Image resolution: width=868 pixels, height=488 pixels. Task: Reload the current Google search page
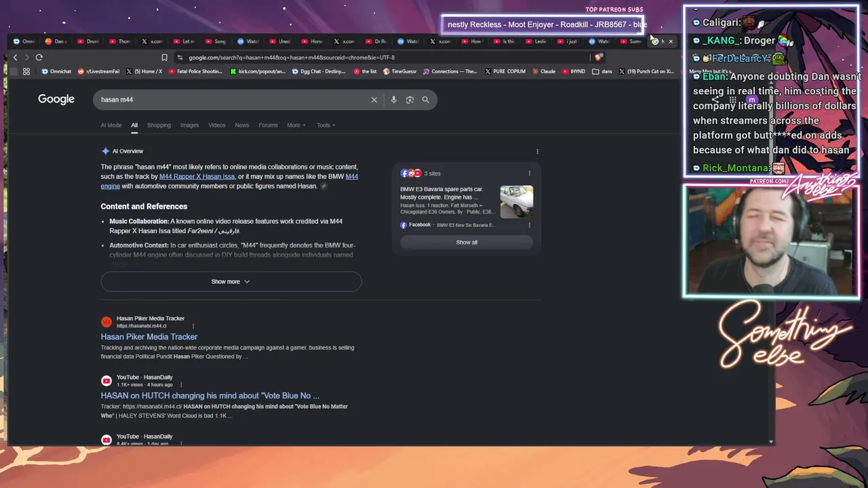(39, 58)
